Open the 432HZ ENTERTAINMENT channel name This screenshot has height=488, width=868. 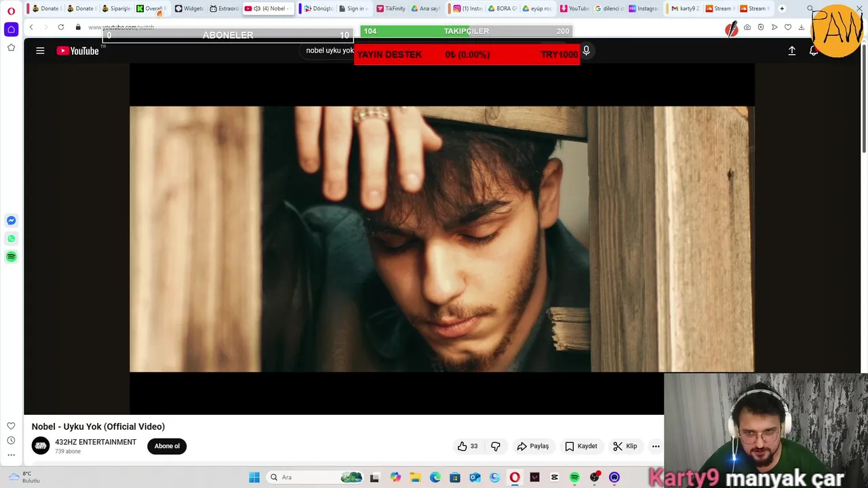coord(96,442)
